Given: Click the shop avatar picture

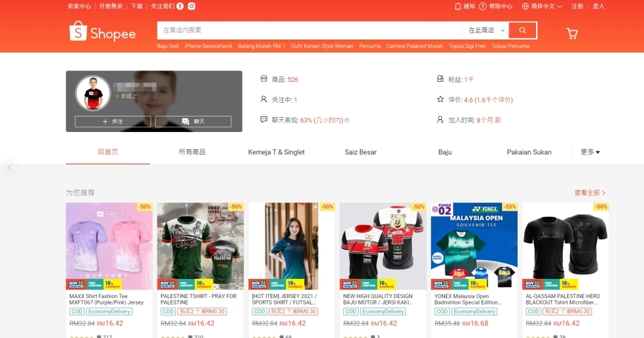Looking at the screenshot, I should (93, 93).
